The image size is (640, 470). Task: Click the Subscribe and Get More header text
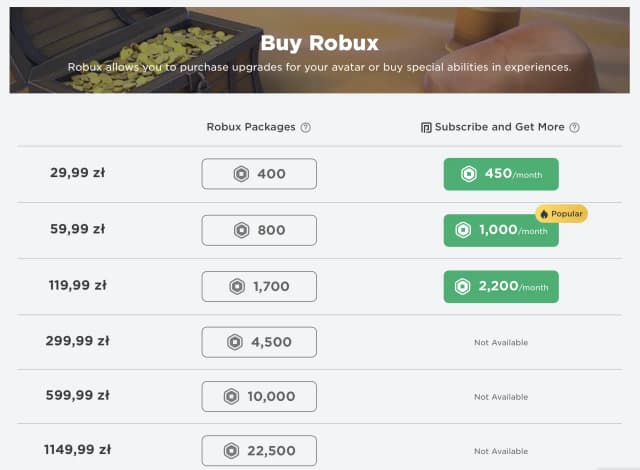click(x=500, y=127)
